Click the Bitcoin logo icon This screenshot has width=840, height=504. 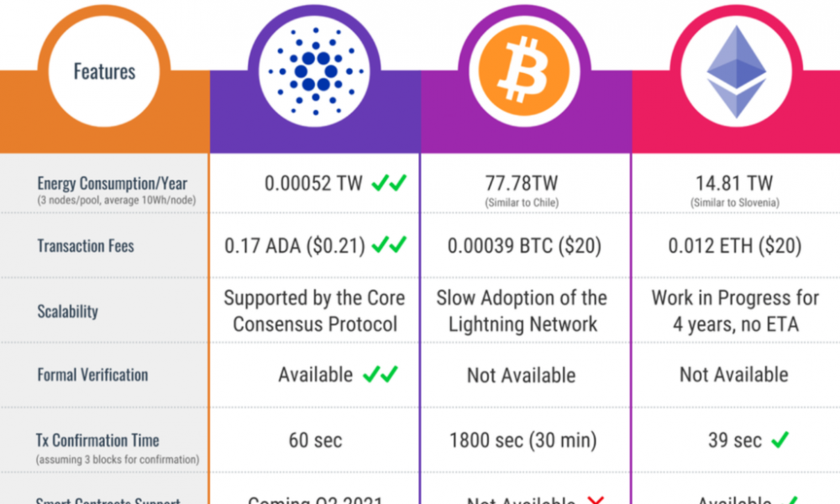click(x=525, y=71)
